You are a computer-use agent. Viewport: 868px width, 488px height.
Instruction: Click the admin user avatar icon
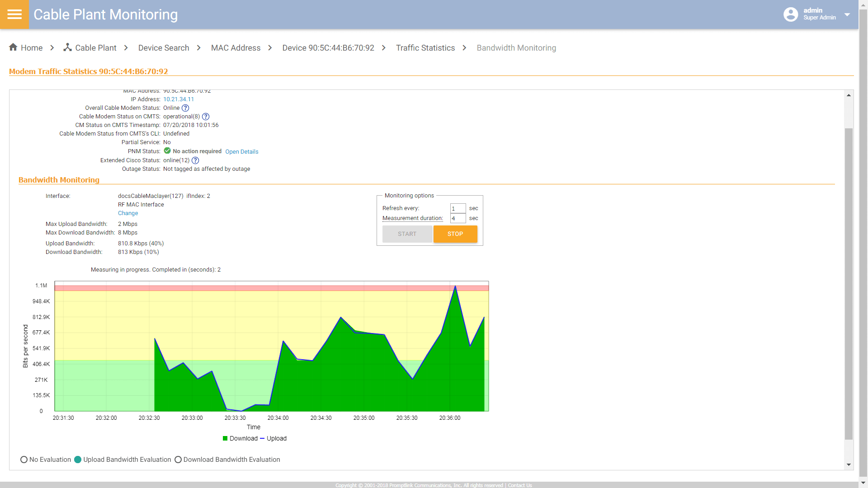click(x=791, y=14)
